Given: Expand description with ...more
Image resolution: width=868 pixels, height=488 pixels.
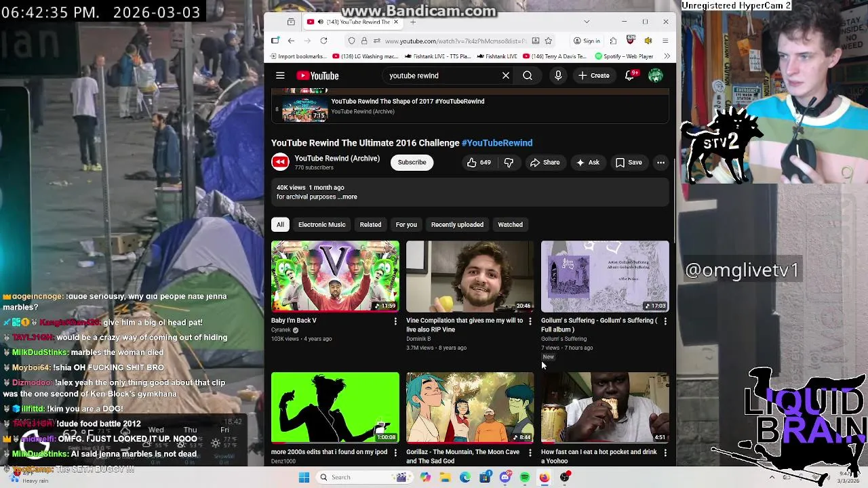Looking at the screenshot, I should tap(347, 197).
